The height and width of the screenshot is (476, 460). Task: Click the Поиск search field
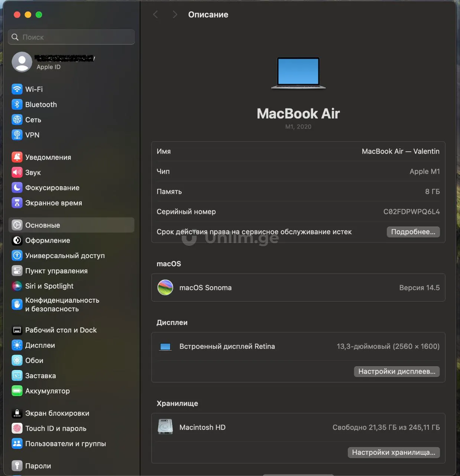71,37
